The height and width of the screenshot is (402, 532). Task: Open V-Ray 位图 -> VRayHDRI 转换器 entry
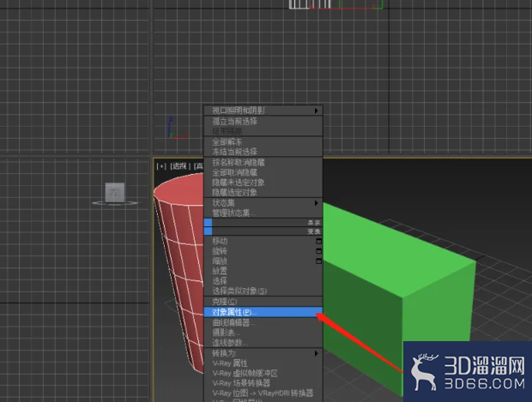coord(263,393)
